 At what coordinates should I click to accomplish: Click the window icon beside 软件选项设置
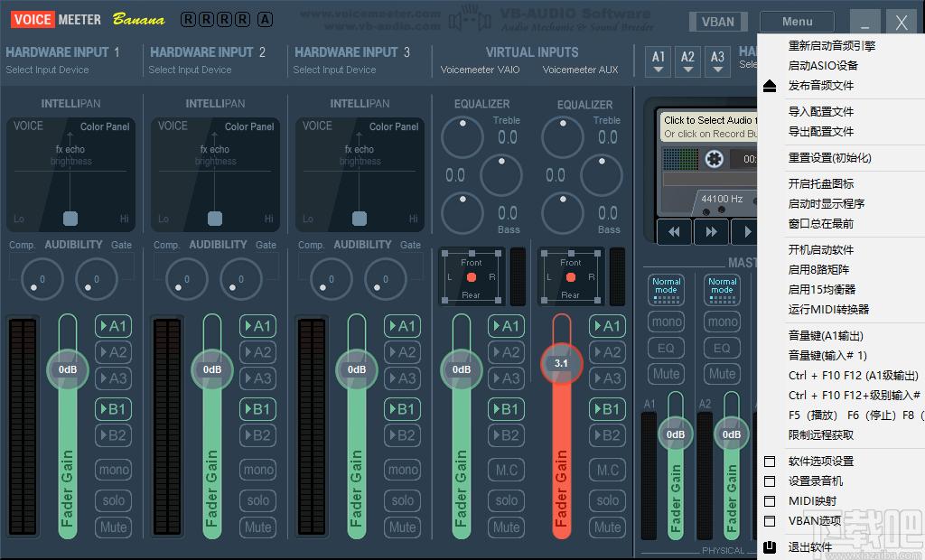point(770,462)
